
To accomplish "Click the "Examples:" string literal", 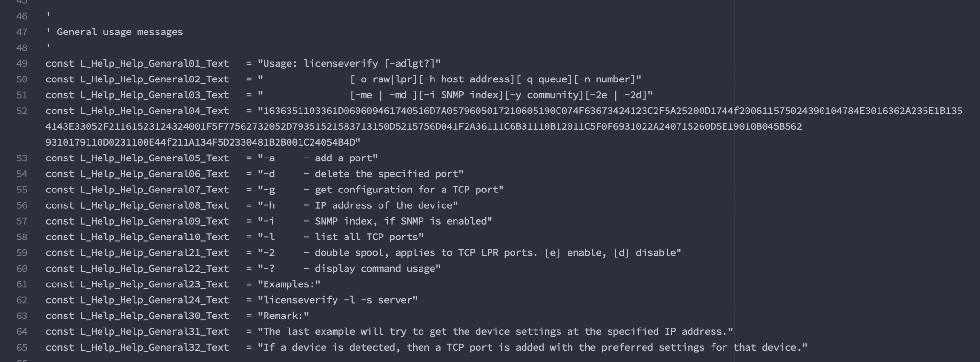I will coord(289,284).
